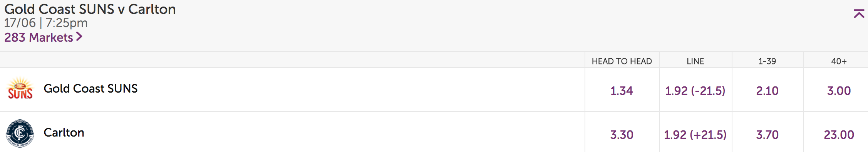Screen dimensions: 868x152
Task: Click the HEAD TO HEAD column header
Action: [x=622, y=61]
